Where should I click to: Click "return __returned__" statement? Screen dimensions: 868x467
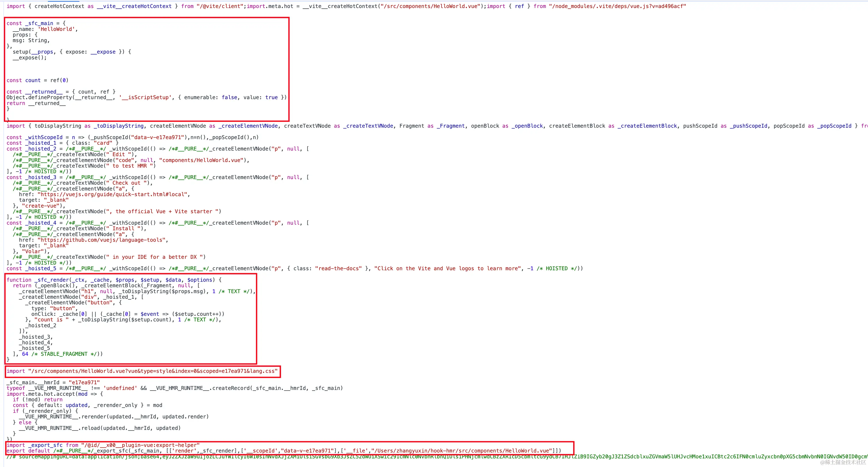pyautogui.click(x=36, y=103)
